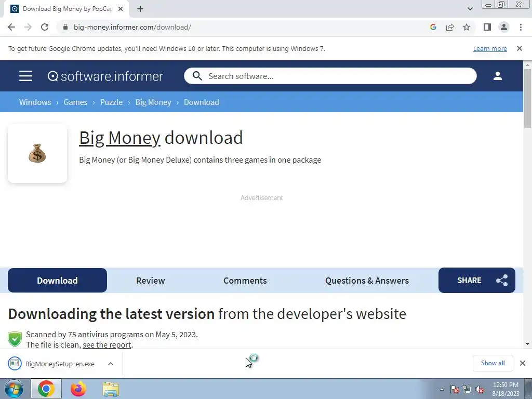The width and height of the screenshot is (532, 399).
Task: Click the Action Center flag icon
Action: [455, 389]
